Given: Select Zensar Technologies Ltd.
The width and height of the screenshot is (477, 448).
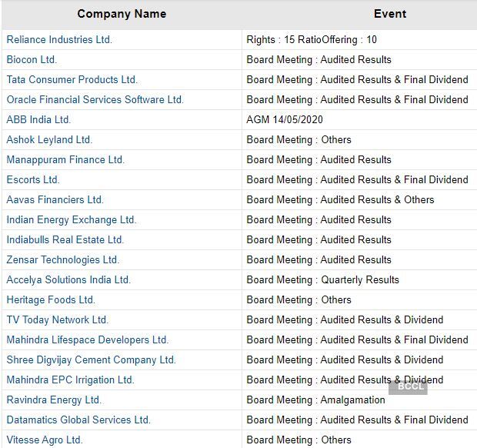Looking at the screenshot, I should coord(63,260).
